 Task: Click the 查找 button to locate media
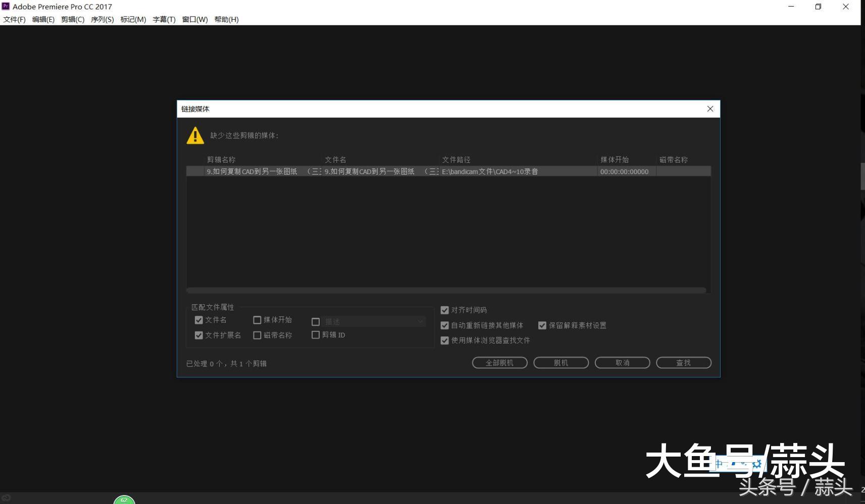point(683,362)
